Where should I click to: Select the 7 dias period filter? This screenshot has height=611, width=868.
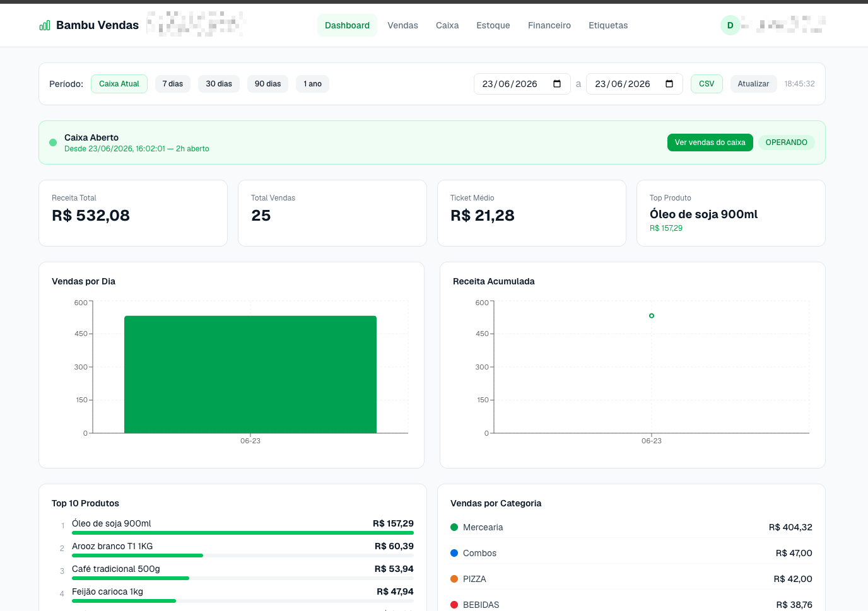click(x=173, y=84)
